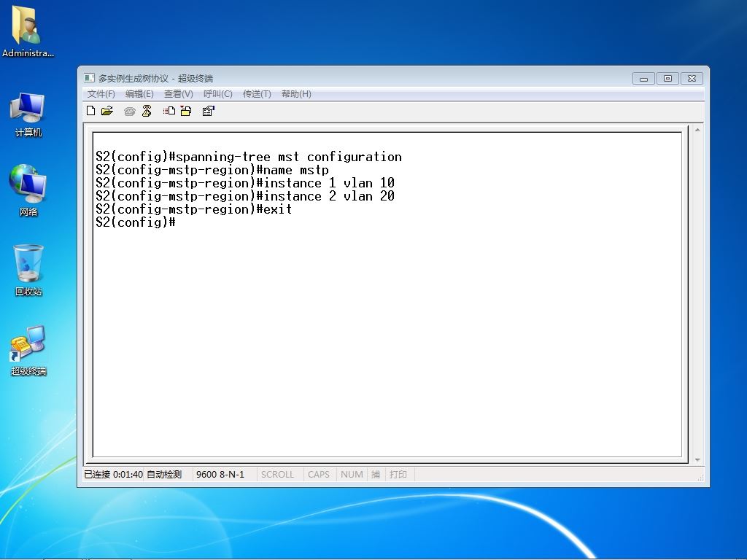Maximize the 超级终端 window
747x560 pixels.
[x=667, y=79]
